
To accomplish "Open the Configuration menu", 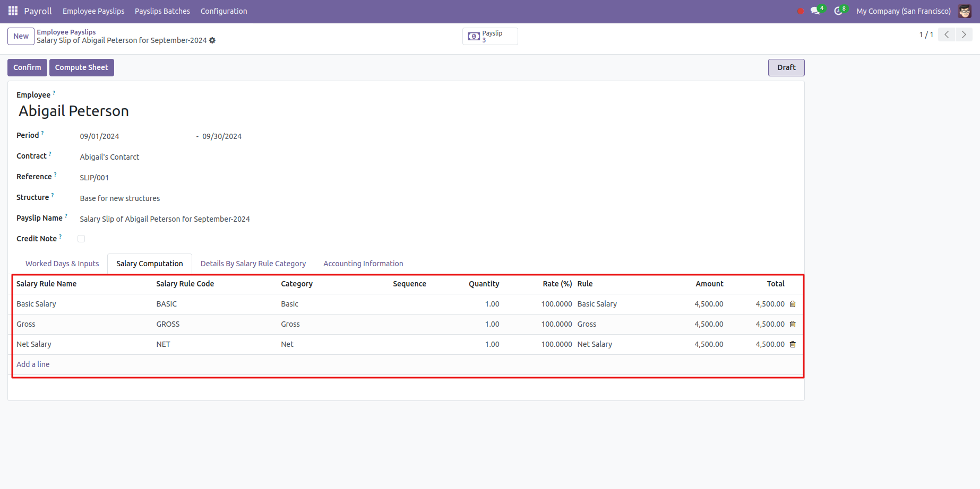I will tap(223, 11).
